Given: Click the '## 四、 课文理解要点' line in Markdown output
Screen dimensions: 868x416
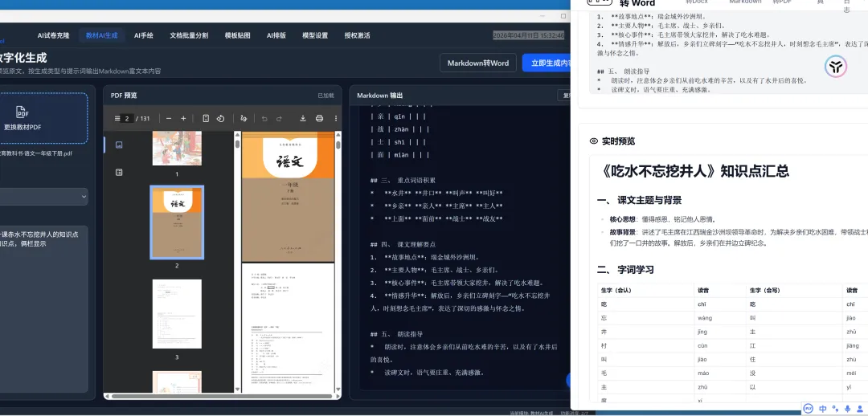Looking at the screenshot, I should [x=403, y=244].
